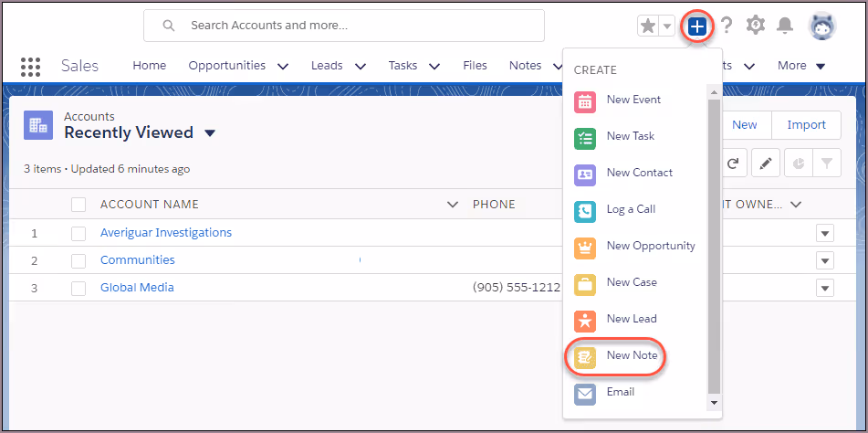Check the Global Media row checkbox
This screenshot has height=433, width=868.
point(78,289)
